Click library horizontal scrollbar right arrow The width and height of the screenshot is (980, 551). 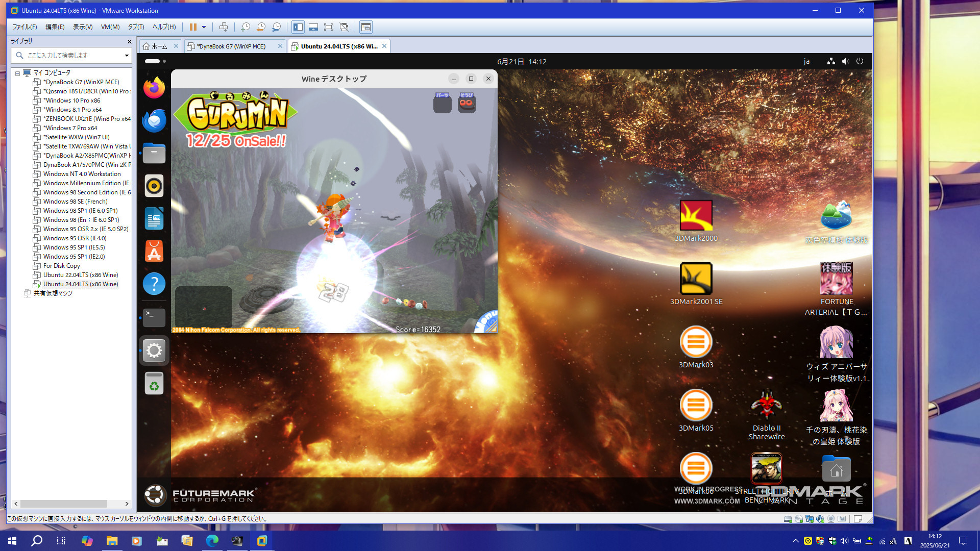(x=127, y=504)
